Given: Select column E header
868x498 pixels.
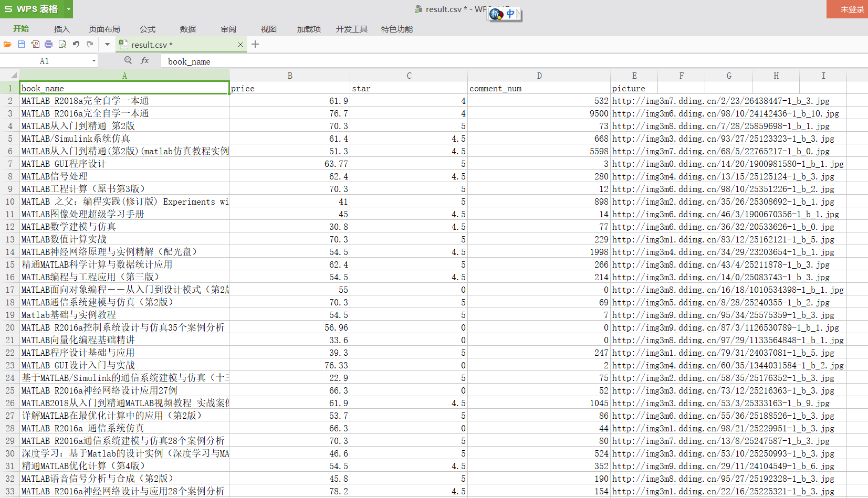Looking at the screenshot, I should coord(634,76).
